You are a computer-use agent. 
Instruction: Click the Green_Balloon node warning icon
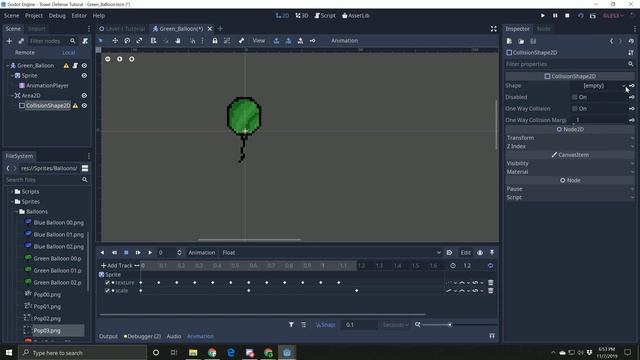[x=66, y=65]
